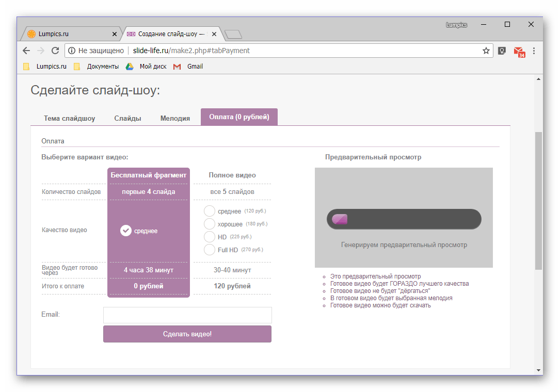
Task: Click the 120 рублей total price
Action: (x=232, y=286)
